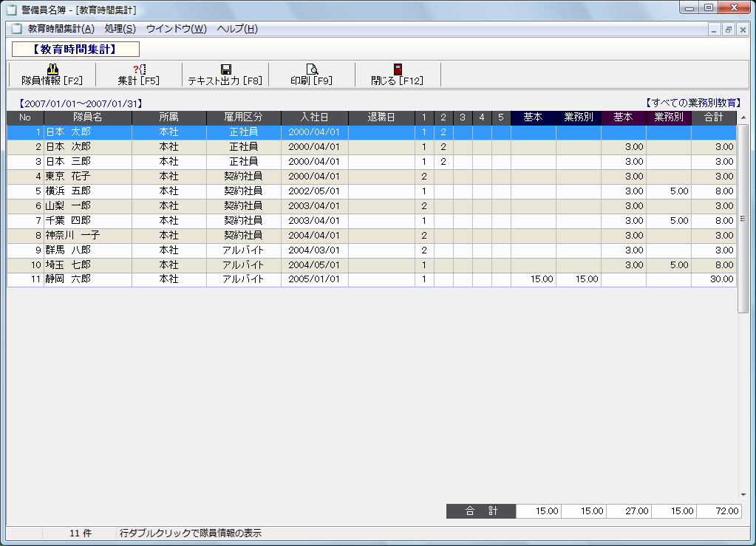Open the 教育時間集計(A) menu
The image size is (756, 546).
point(61,29)
